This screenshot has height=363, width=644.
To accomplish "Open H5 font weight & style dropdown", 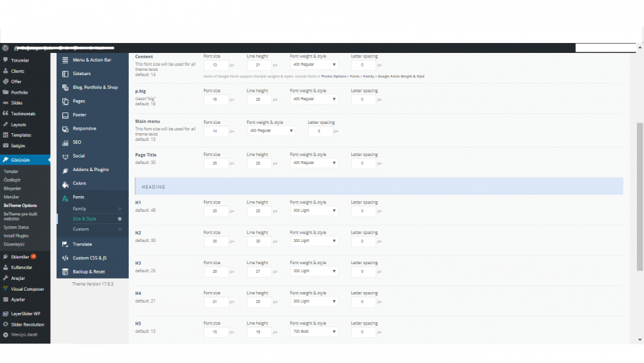I will click(314, 331).
